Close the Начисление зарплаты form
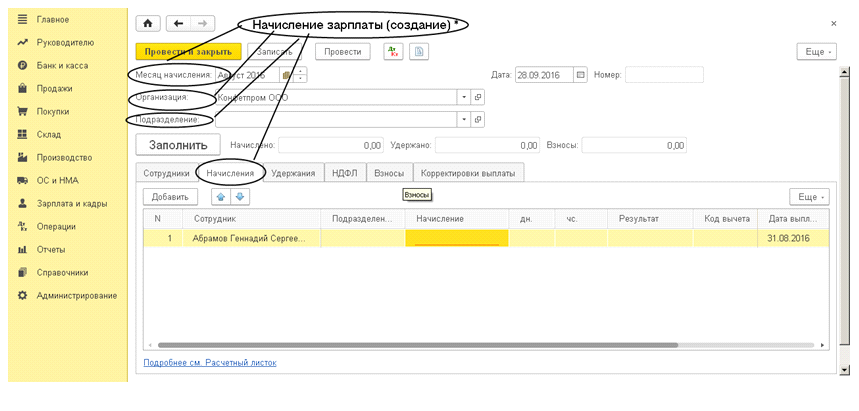This screenshot has height=411, width=859. (834, 24)
